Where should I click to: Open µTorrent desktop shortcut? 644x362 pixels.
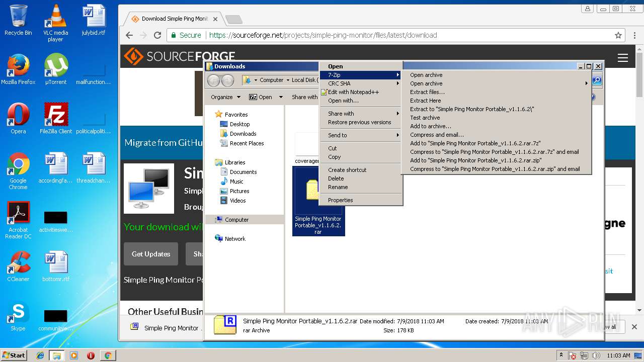55,69
